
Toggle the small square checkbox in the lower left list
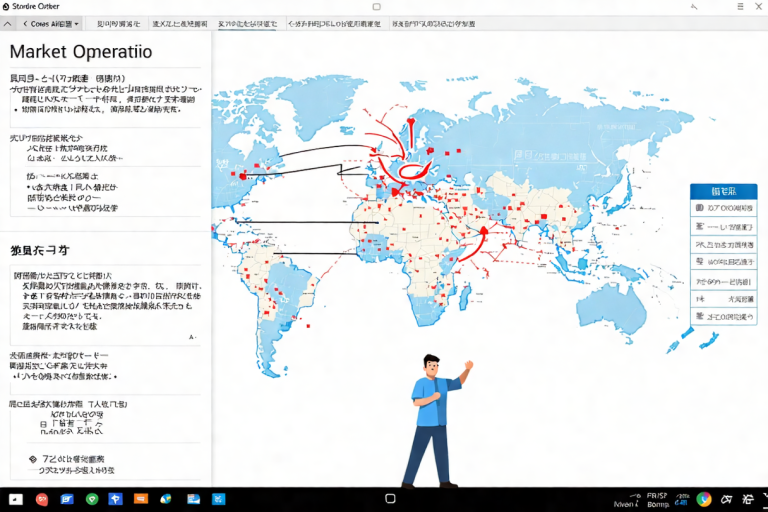coord(43,424)
